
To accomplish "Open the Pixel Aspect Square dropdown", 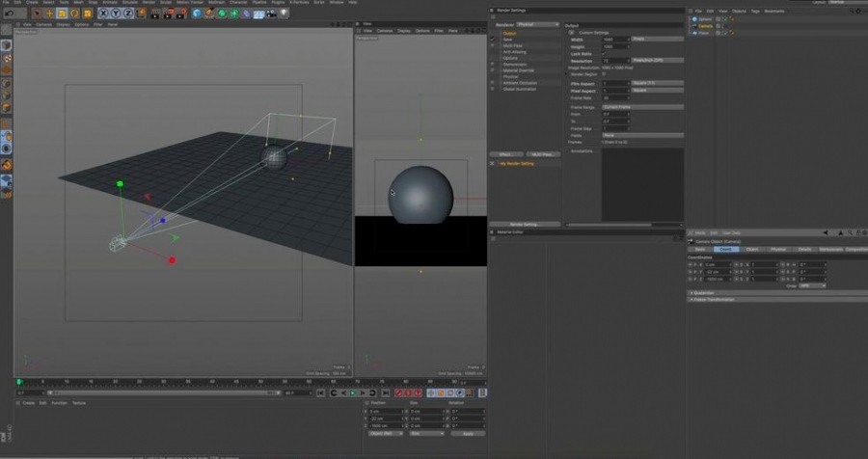I will pyautogui.click(x=657, y=91).
